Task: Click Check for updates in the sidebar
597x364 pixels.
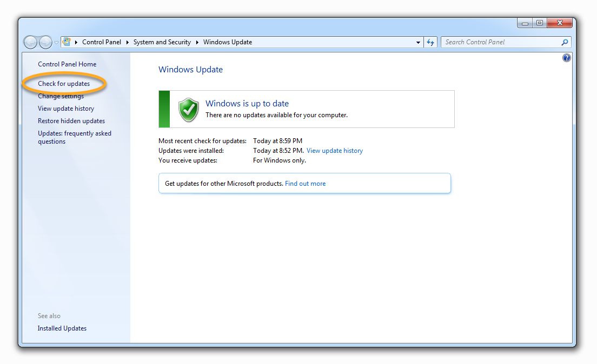Action: tap(64, 84)
